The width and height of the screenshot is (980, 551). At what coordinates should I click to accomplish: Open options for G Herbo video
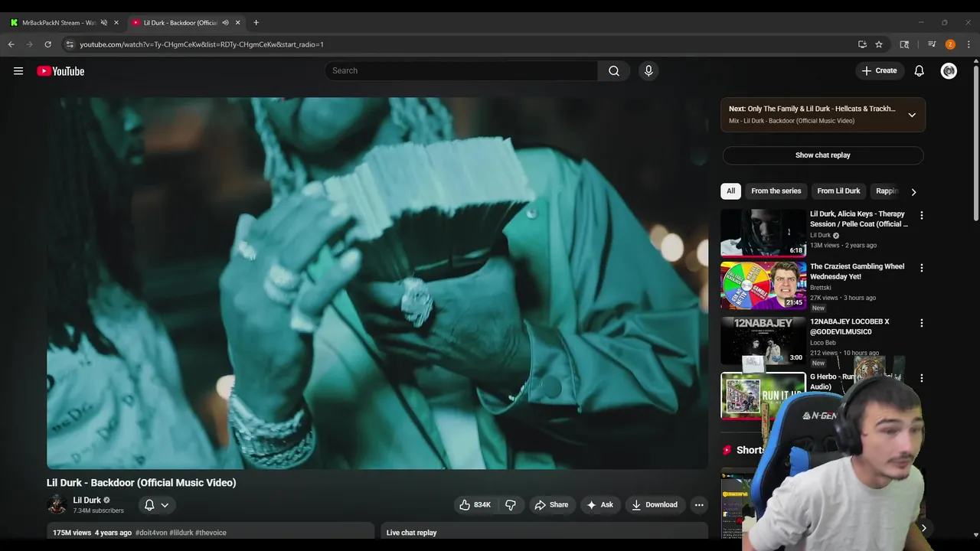coord(921,378)
